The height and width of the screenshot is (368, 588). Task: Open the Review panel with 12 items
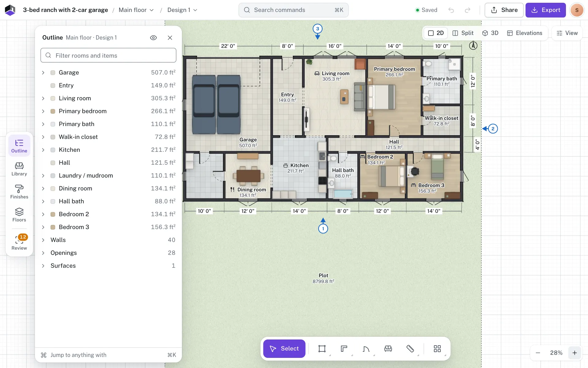(19, 243)
